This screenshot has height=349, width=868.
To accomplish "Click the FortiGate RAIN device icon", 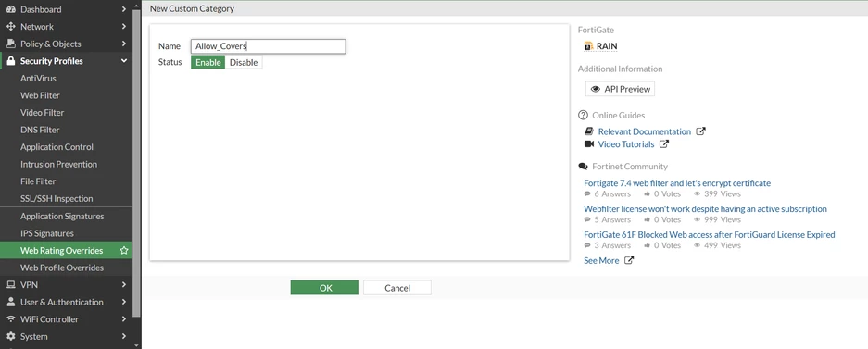I will click(589, 46).
